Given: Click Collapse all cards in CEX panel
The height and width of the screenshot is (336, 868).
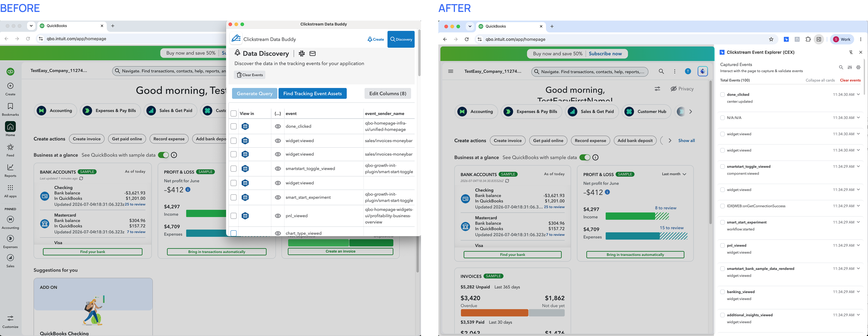Looking at the screenshot, I should 820,80.
